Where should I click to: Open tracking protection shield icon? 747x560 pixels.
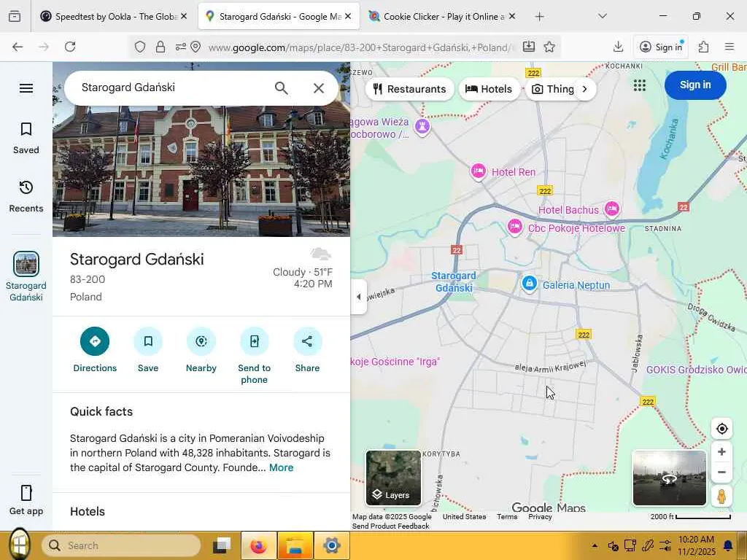click(139, 47)
